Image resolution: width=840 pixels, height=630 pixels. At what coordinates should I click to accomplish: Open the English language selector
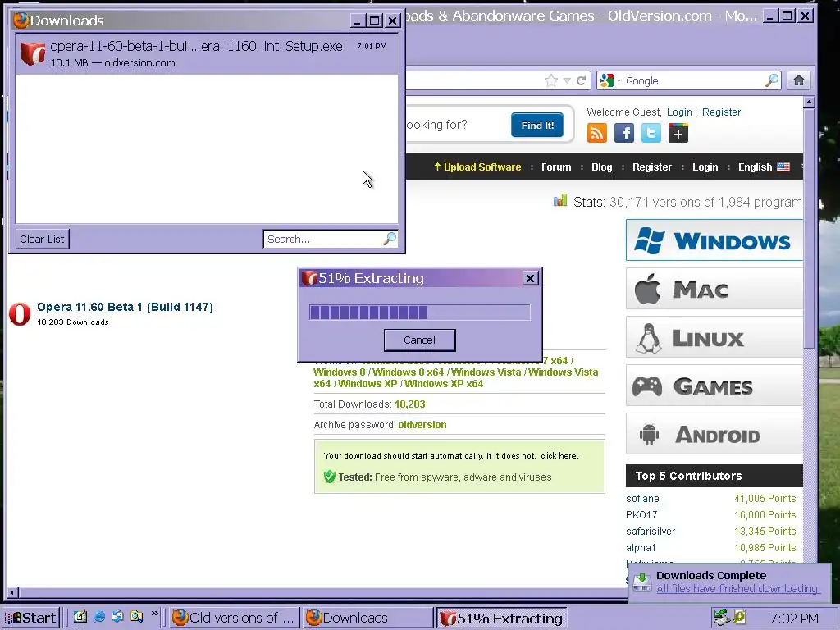[x=764, y=167]
